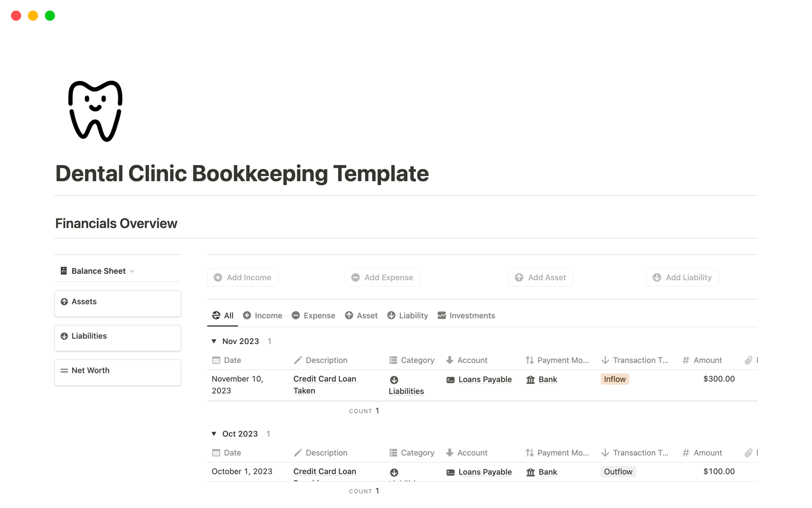Open the Loans Payable account link
This screenshot has width=812, height=508.
(485, 379)
